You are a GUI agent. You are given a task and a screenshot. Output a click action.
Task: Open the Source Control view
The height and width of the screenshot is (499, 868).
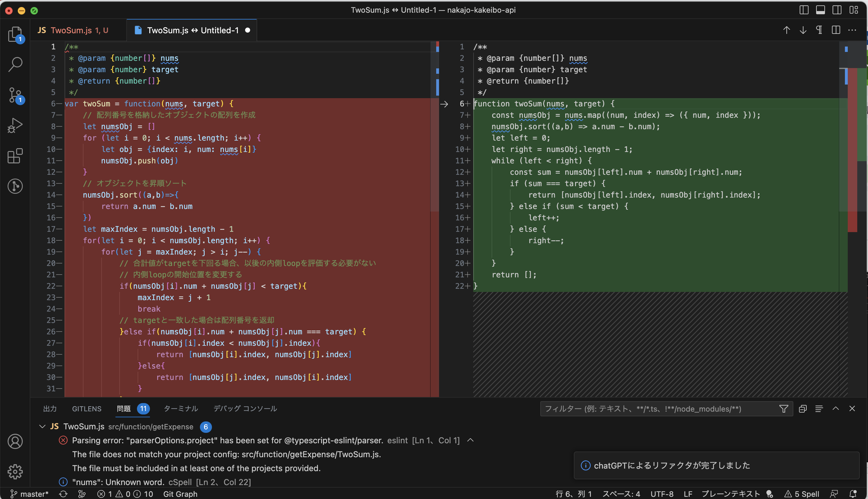point(15,95)
